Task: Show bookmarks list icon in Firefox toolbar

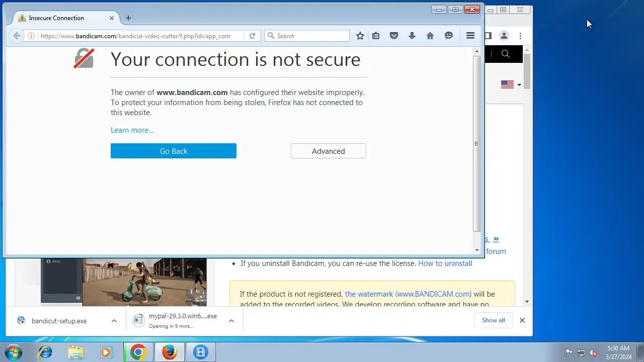Action: 376,36
